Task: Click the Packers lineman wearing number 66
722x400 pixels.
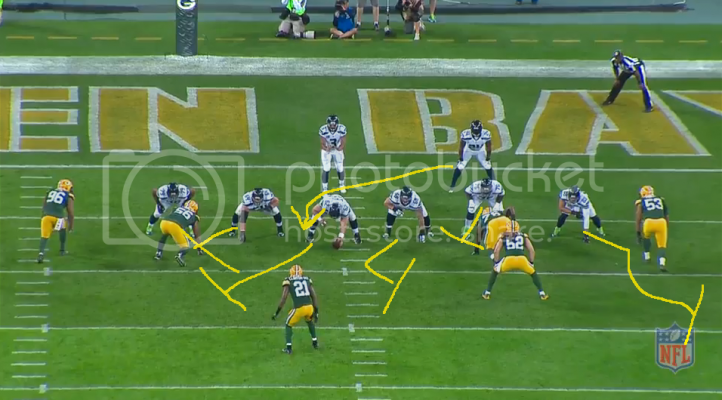Action: 178,233
